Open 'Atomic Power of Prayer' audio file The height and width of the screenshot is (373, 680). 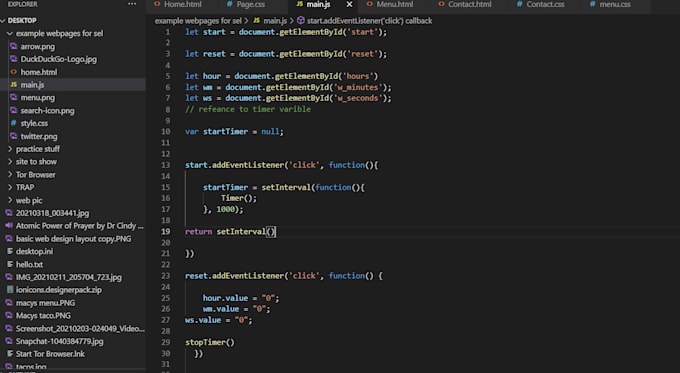tap(79, 226)
